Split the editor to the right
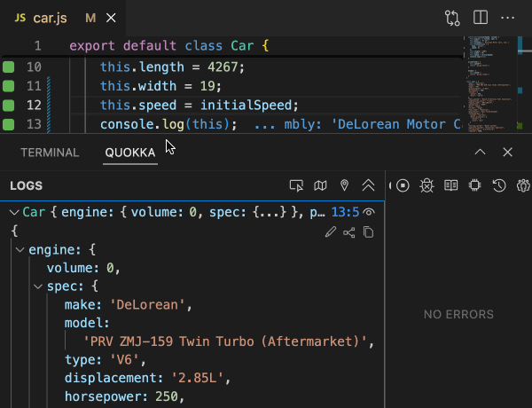Image resolution: width=532 pixels, height=408 pixels. [x=481, y=18]
